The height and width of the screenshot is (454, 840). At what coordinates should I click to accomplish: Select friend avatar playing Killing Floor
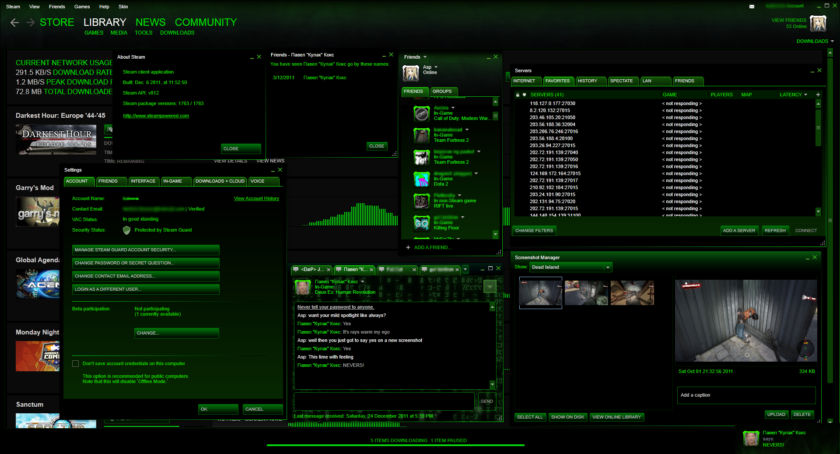(x=422, y=223)
